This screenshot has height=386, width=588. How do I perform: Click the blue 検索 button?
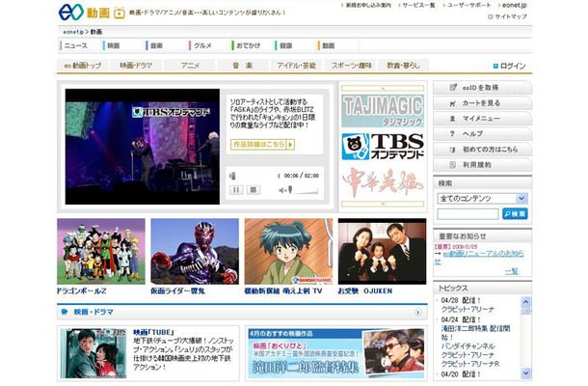pos(515,214)
